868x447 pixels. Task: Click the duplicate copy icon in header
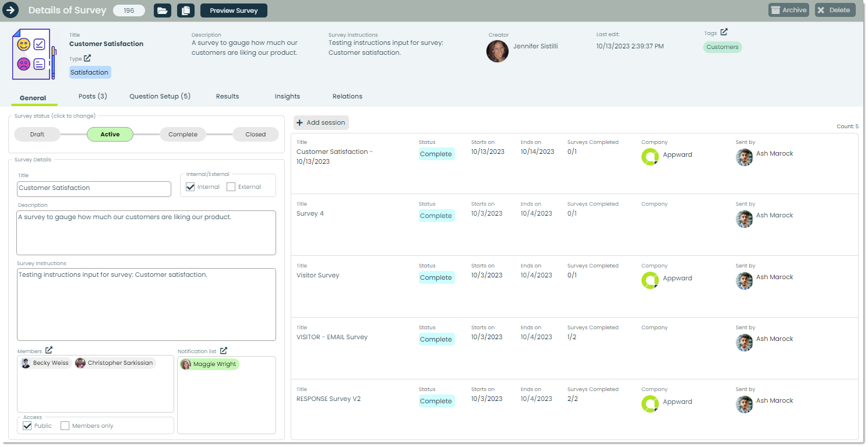pos(186,10)
